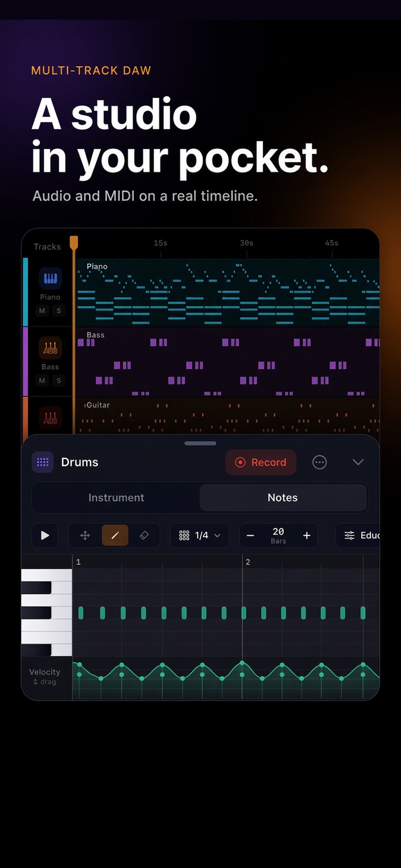Select the Guitar MIDI clip
Screen dimensions: 401x868
click(x=228, y=416)
